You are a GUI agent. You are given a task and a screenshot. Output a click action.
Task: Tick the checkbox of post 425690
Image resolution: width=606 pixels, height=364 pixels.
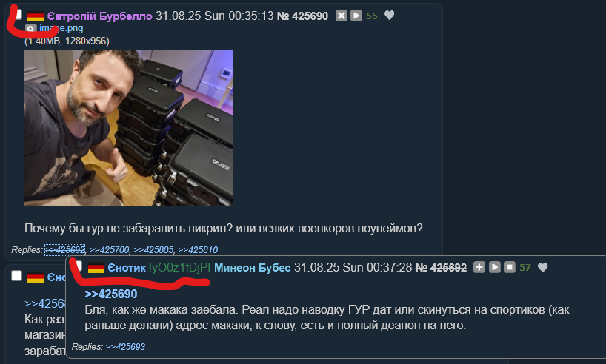(19, 15)
